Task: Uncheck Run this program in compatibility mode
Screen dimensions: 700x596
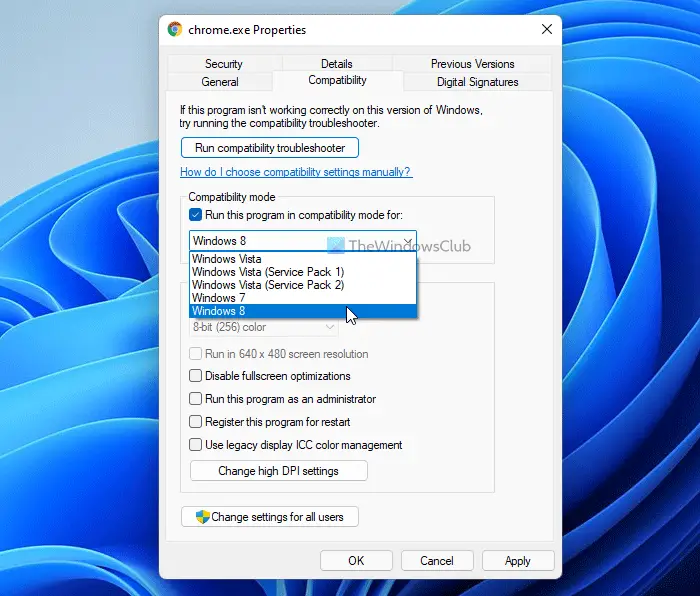Action: [x=196, y=215]
